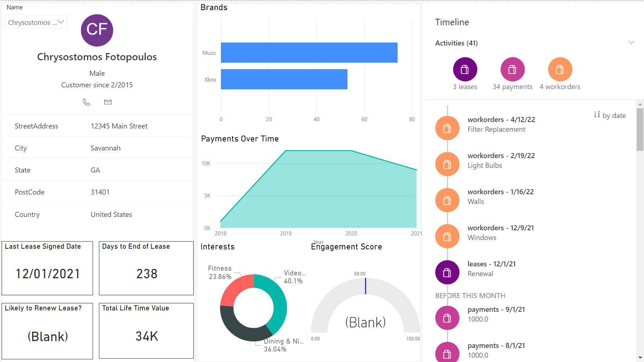
Task: Click the timeline scrollbar thumb
Action: [640, 130]
